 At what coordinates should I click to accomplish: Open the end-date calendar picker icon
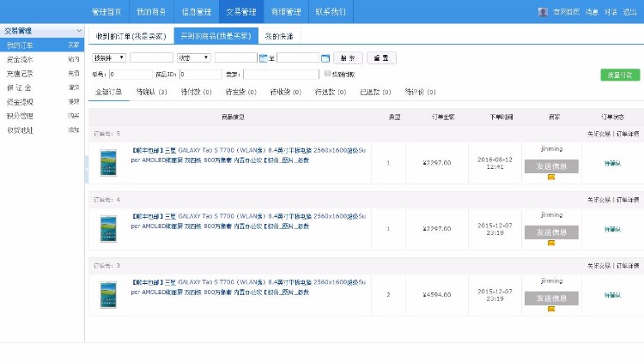coord(325,58)
